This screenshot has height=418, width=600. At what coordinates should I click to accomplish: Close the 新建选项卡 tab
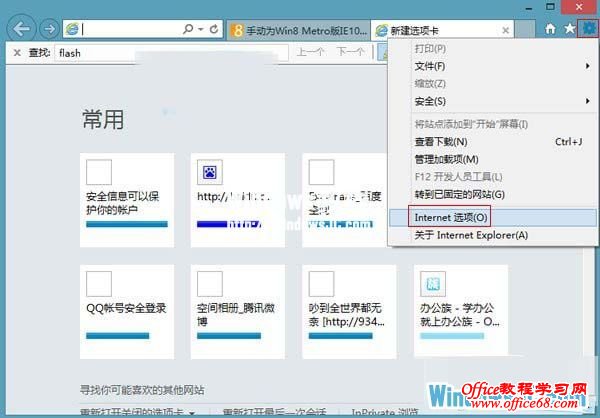click(505, 30)
